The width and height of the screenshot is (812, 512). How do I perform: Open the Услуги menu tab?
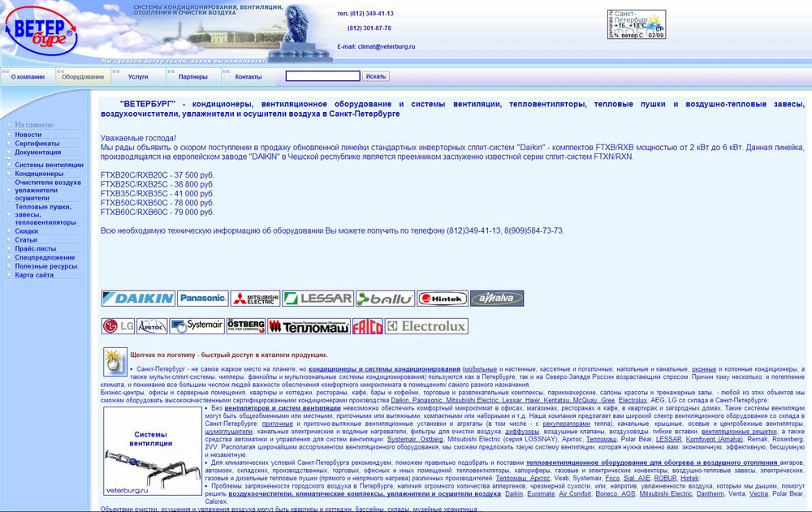click(x=138, y=76)
